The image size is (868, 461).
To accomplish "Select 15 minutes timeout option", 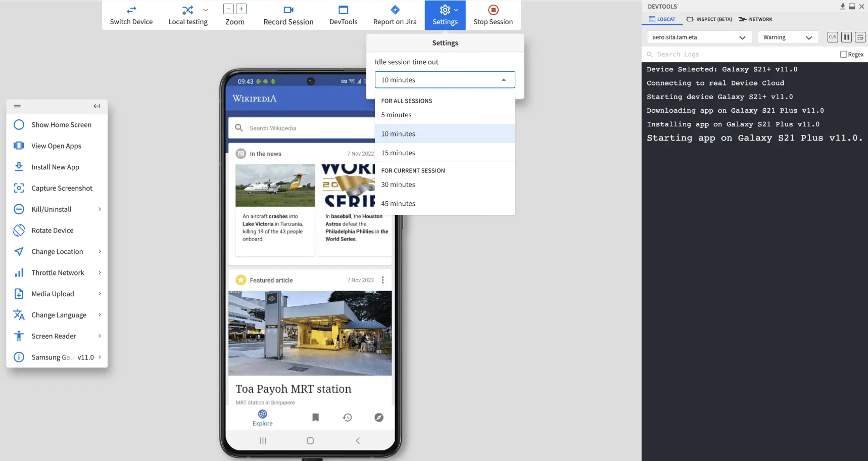I will (x=398, y=153).
